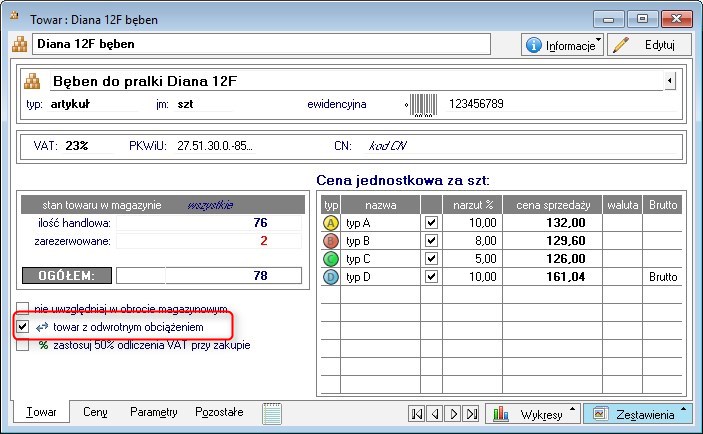Screen dimensions: 703x434
Task: Click the window title bar app icon
Action: pos(15,16)
